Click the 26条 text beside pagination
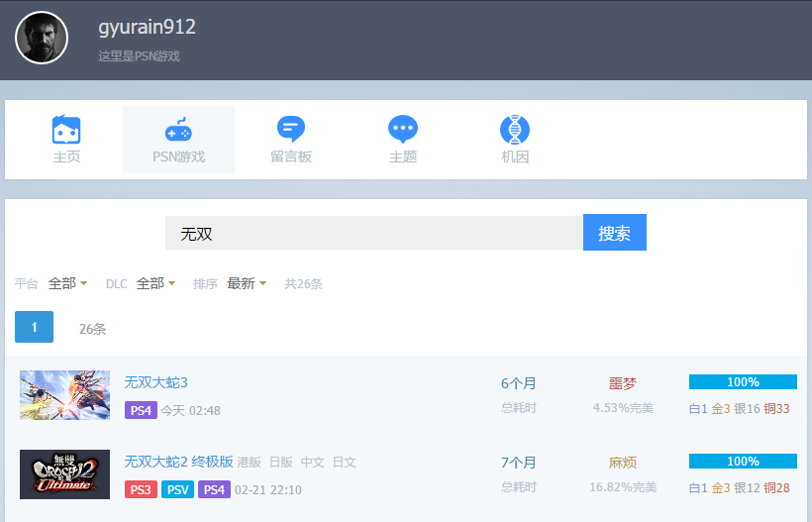The height and width of the screenshot is (522, 812). [x=93, y=329]
